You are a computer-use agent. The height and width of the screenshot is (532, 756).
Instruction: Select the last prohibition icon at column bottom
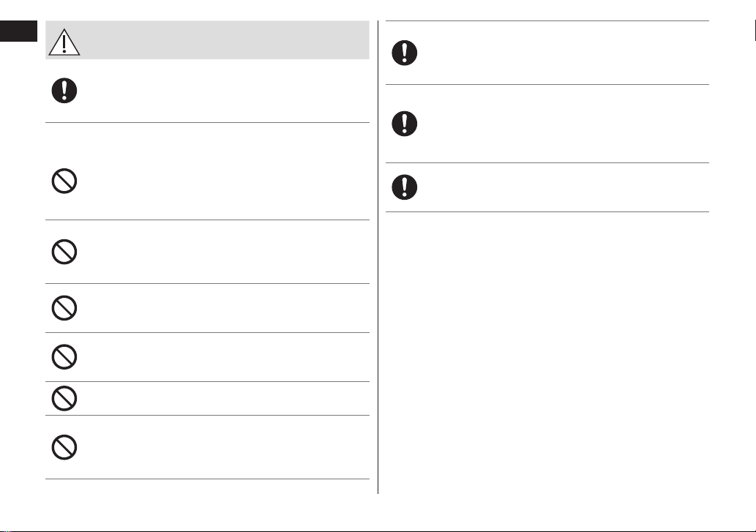coord(64,447)
